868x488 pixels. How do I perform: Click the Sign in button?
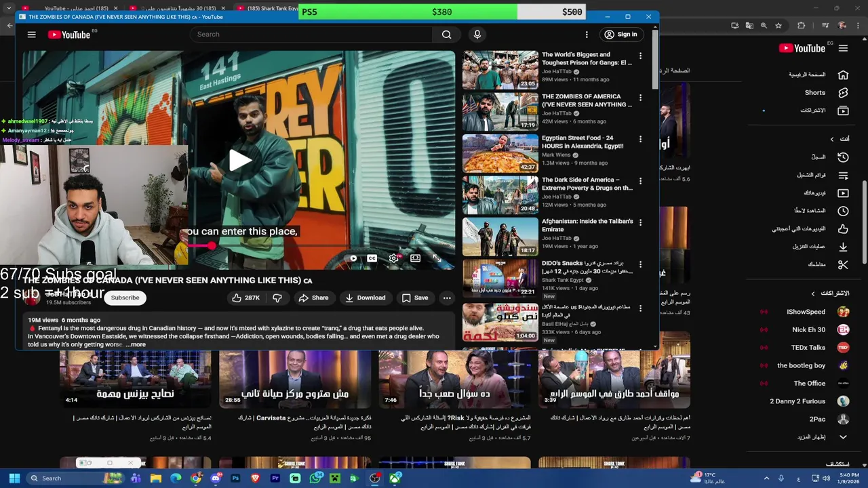[621, 35]
